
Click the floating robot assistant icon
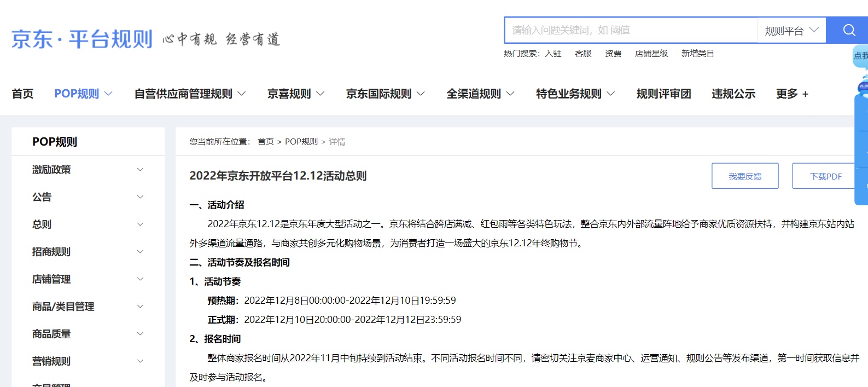[x=863, y=86]
